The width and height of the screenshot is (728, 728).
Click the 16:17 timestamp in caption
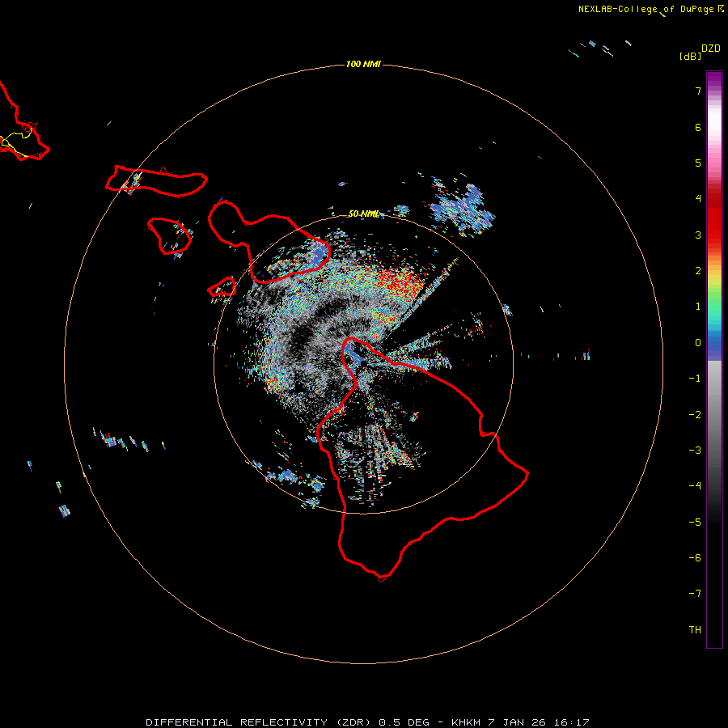coord(571,722)
